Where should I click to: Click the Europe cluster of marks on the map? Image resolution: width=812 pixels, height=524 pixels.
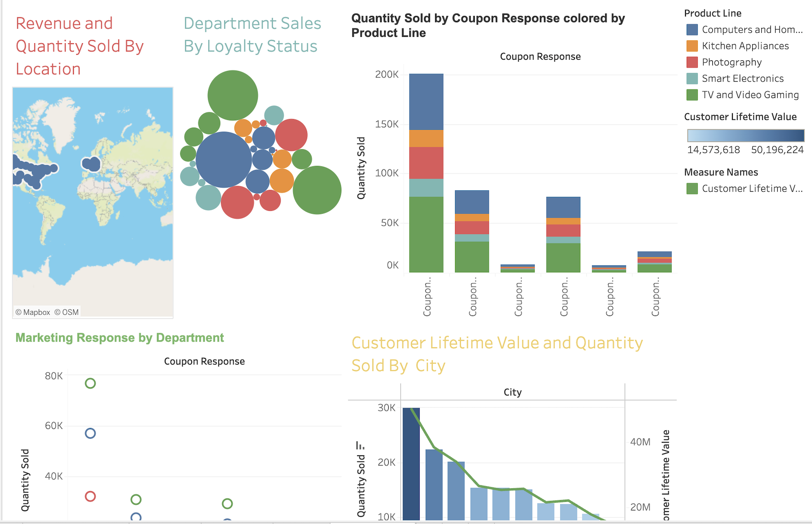tap(92, 164)
